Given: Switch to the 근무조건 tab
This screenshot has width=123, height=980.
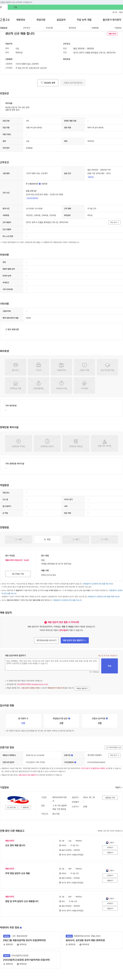Looking at the screenshot, I should (x=27, y=28).
